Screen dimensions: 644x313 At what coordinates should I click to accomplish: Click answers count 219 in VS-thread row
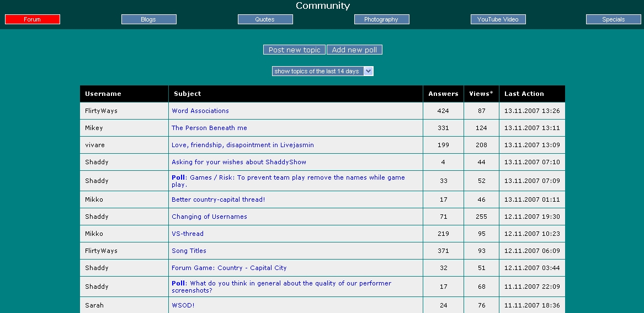pyautogui.click(x=443, y=234)
